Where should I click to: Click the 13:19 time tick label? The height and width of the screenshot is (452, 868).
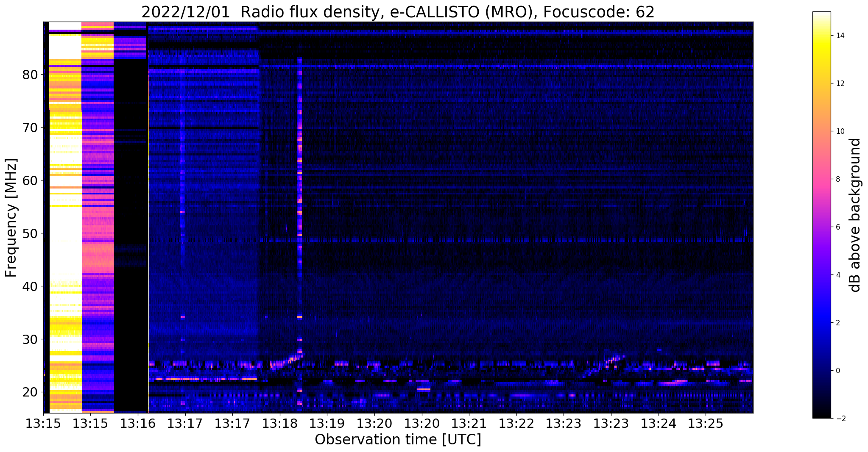pyautogui.click(x=327, y=423)
